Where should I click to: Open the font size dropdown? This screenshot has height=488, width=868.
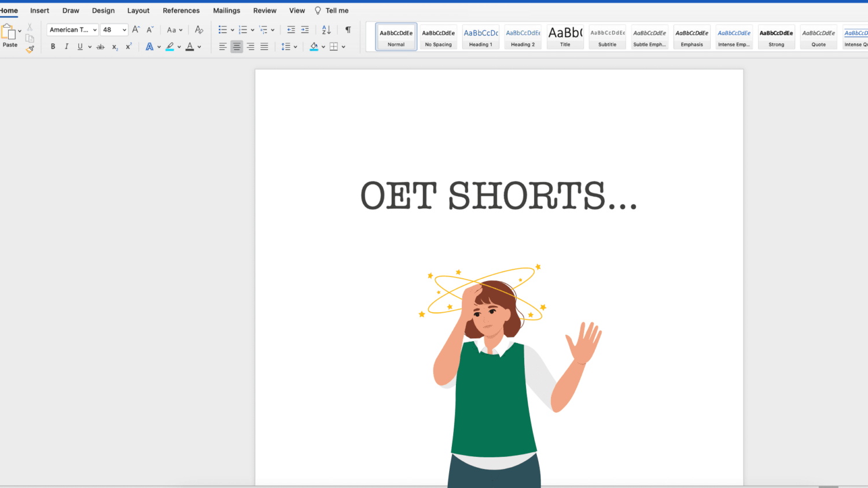pyautogui.click(x=124, y=30)
